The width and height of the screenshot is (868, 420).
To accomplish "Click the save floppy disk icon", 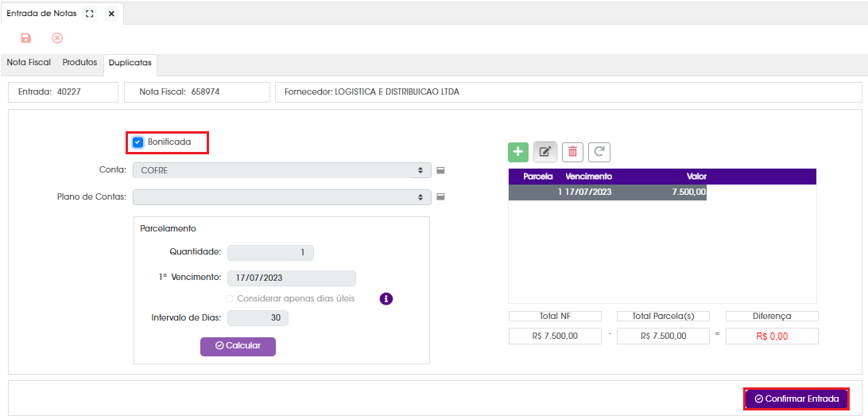I will tap(25, 38).
